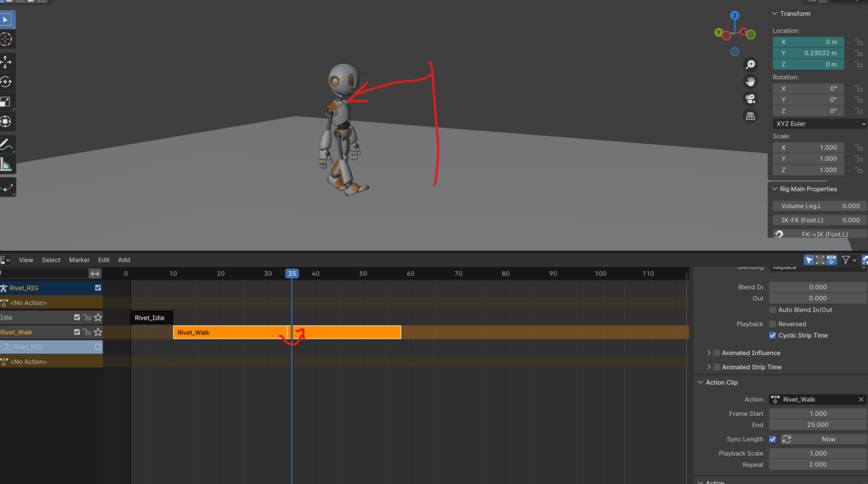868x484 pixels.
Task: Click the frame 35 playhead marker
Action: coord(292,274)
